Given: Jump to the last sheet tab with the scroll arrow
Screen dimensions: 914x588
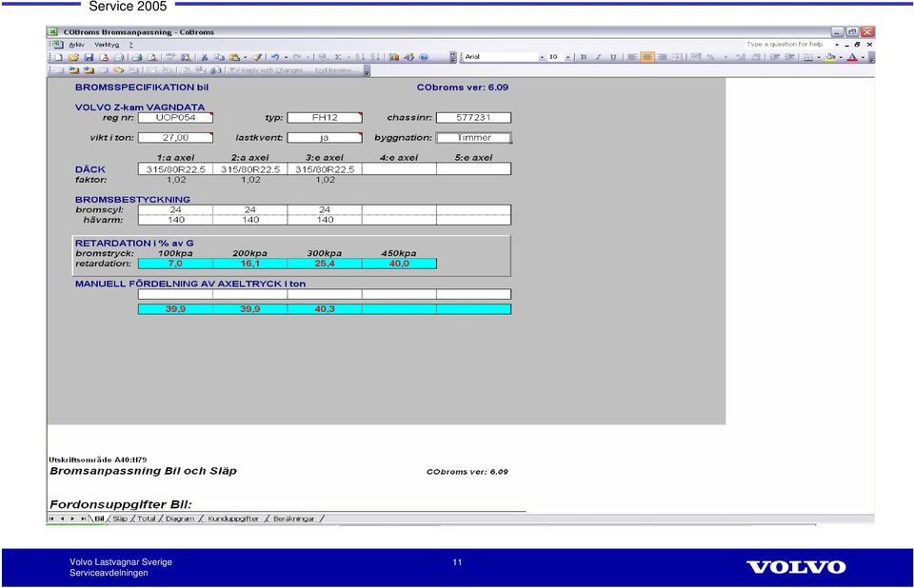Looking at the screenshot, I should click(x=83, y=519).
